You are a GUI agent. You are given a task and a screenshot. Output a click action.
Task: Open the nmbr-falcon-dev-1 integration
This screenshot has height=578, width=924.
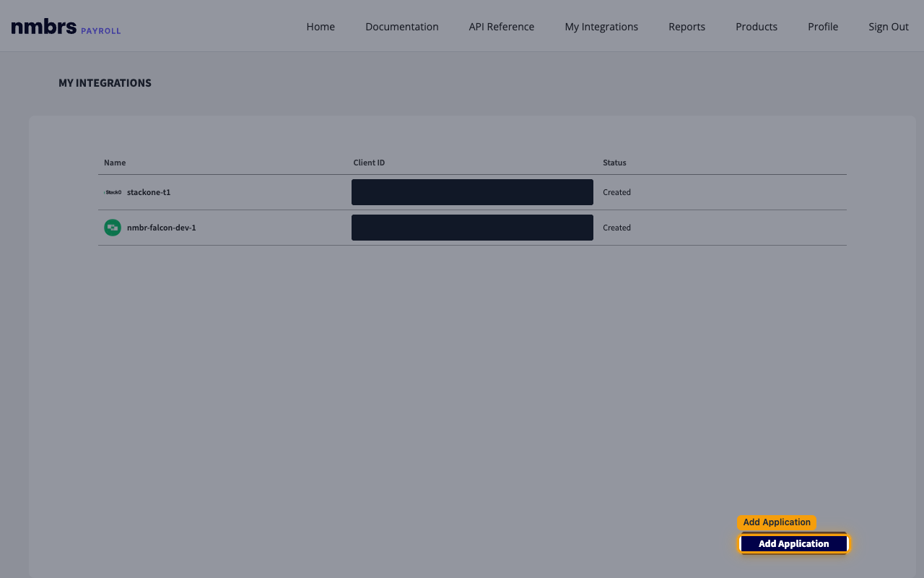point(162,228)
